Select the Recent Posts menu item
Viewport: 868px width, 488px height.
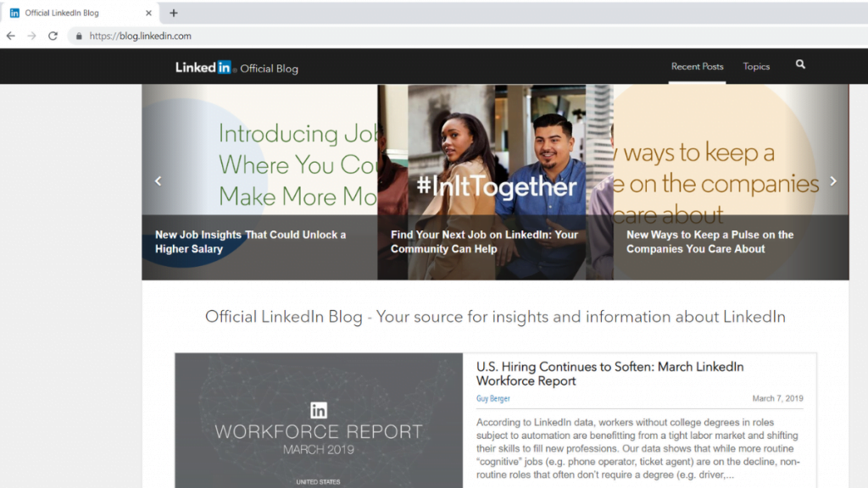tap(697, 67)
